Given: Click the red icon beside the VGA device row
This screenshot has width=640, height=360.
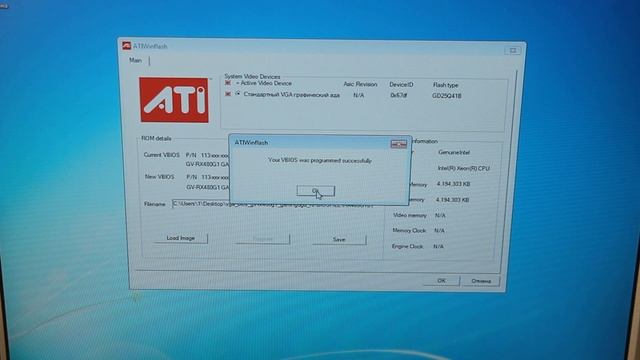Looking at the screenshot, I should click(x=228, y=94).
